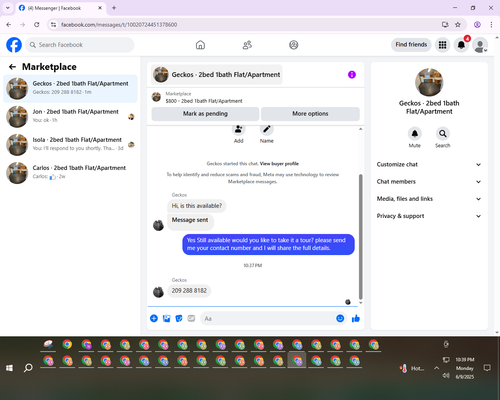Screen dimensions: 500x400
Task: Open more actions with blue plus icon
Action: [154, 318]
